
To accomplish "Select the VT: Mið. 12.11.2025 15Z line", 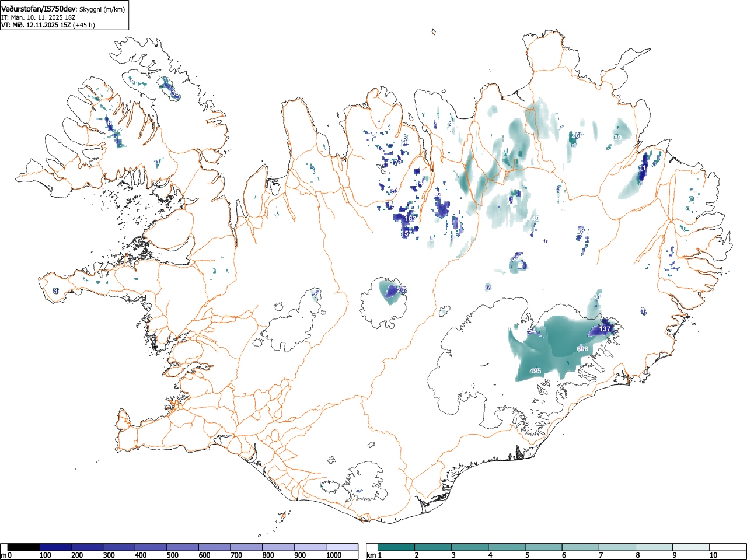I will [x=36, y=25].
